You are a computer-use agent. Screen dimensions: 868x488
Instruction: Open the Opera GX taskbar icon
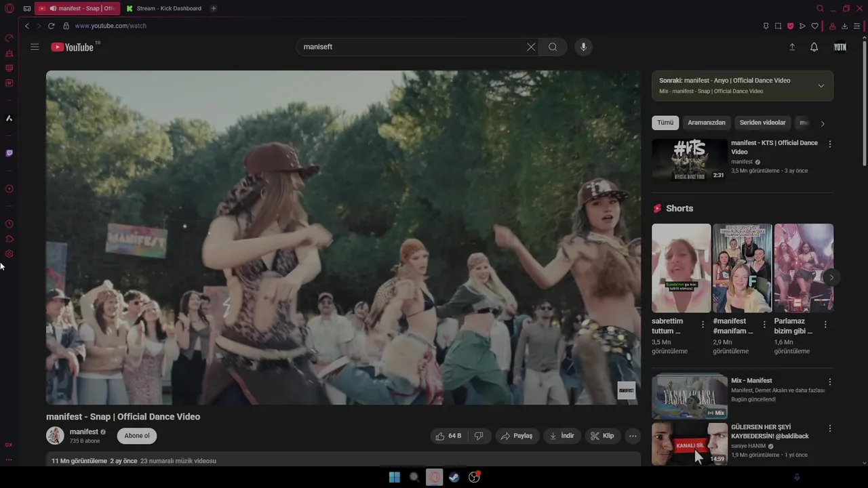[434, 477]
